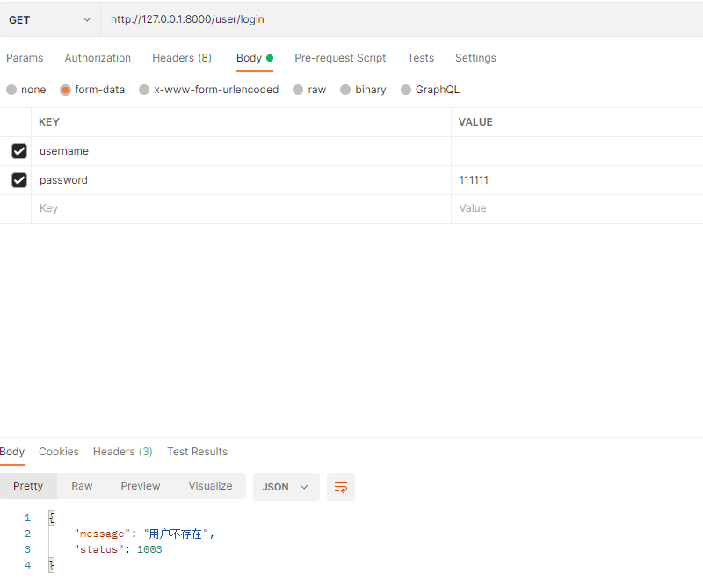Image resolution: width=703 pixels, height=588 pixels.
Task: Open the request Headers (8) tab
Action: (x=182, y=58)
